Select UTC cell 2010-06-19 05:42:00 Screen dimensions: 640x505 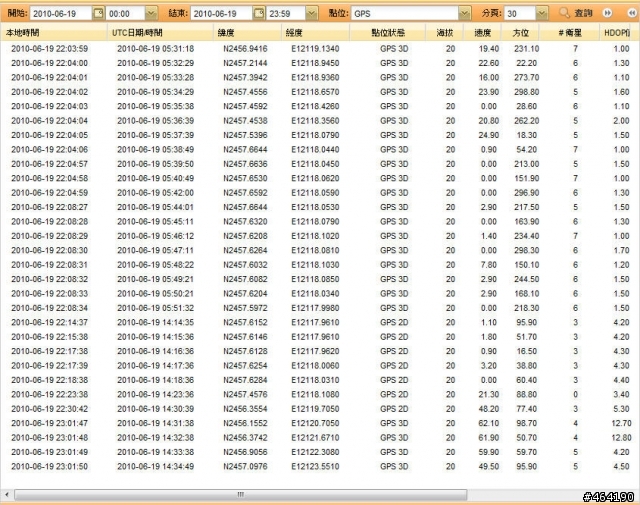tap(156, 193)
